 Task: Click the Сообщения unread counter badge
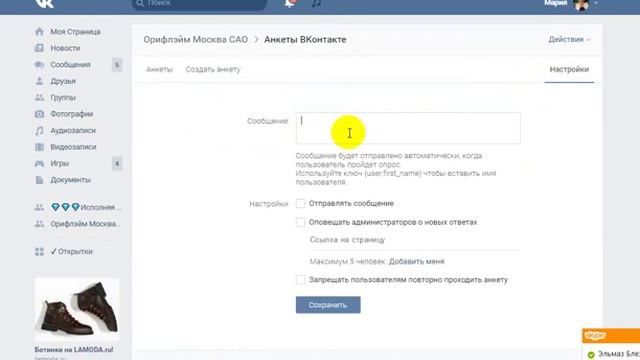click(117, 65)
